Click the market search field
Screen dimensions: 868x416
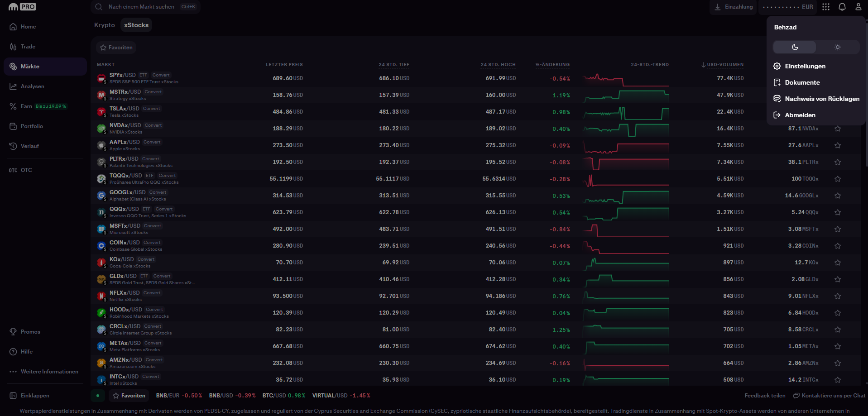[145, 7]
